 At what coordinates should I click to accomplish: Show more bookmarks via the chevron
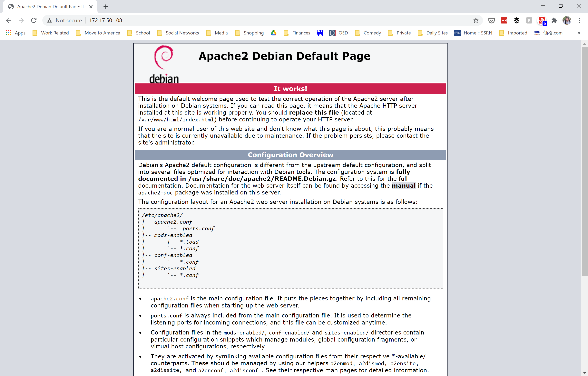tap(579, 33)
